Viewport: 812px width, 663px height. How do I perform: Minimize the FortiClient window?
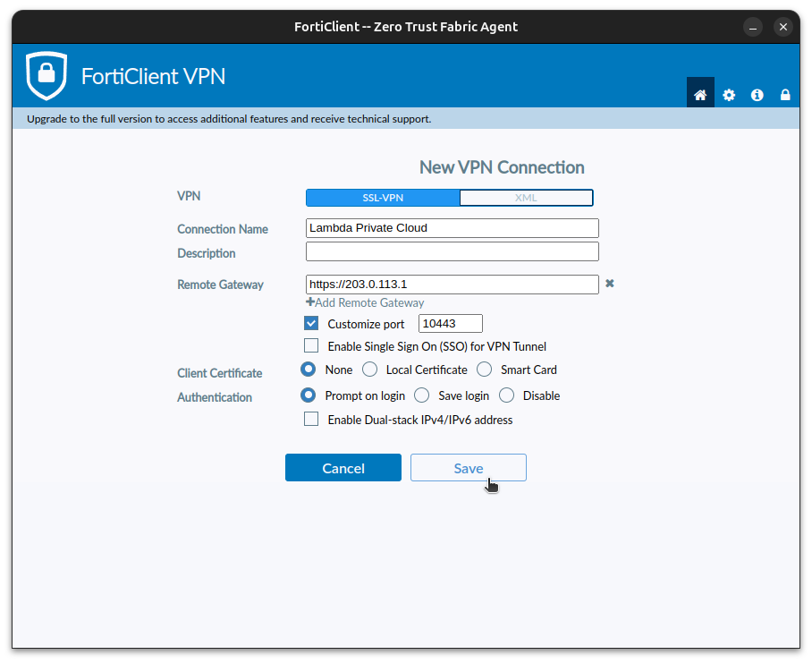pyautogui.click(x=752, y=27)
